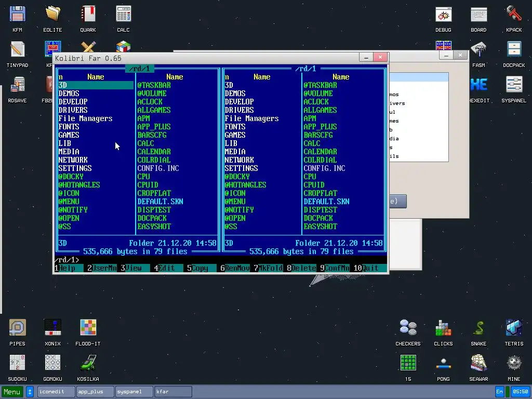Switch to kfar taskbar item
This screenshot has height=399, width=532.
pyautogui.click(x=173, y=392)
